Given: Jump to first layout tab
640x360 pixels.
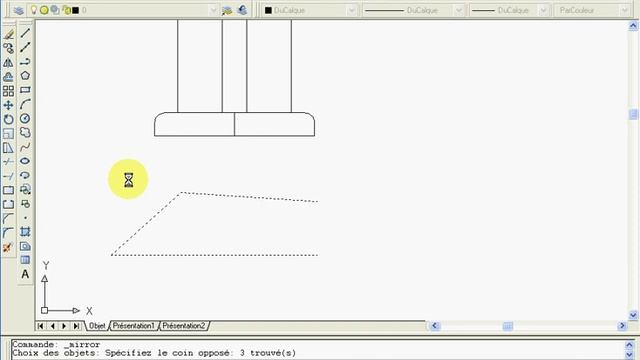Looking at the screenshot, I should click(x=40, y=326).
